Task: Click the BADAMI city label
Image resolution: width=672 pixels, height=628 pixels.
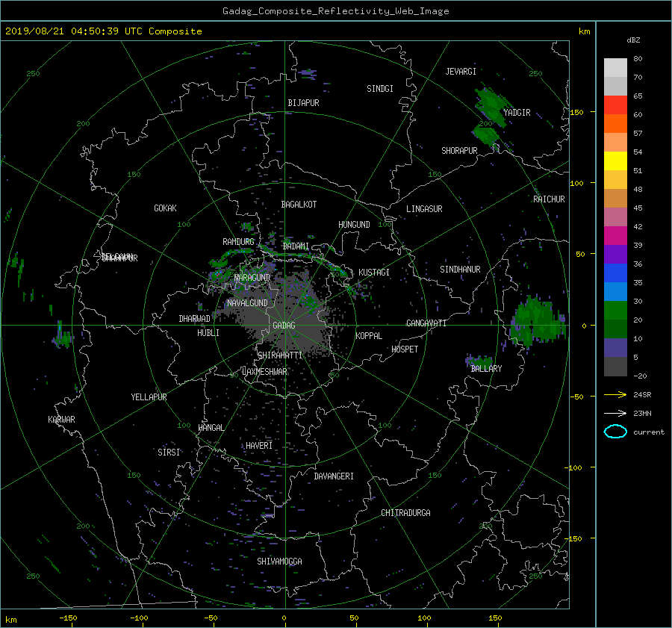Action: pos(296,246)
